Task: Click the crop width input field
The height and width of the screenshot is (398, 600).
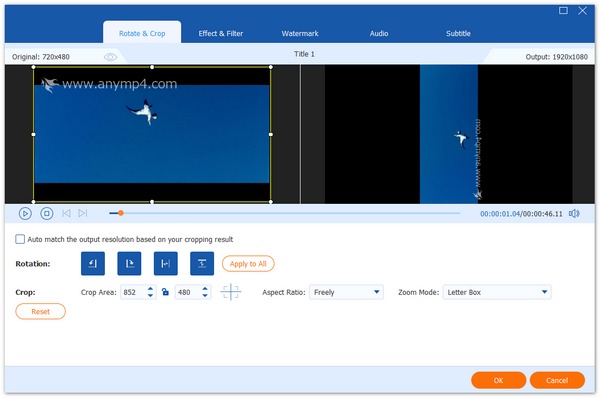Action: [134, 292]
